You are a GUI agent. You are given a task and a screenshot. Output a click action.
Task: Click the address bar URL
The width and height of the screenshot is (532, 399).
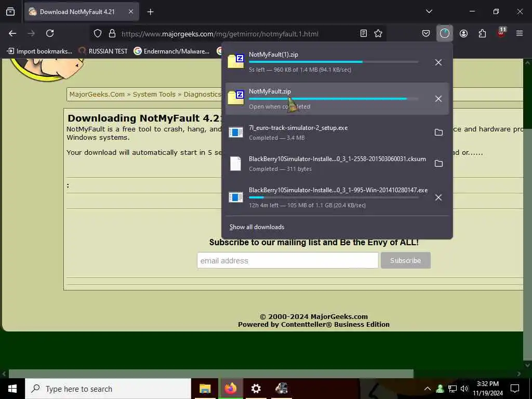click(220, 34)
